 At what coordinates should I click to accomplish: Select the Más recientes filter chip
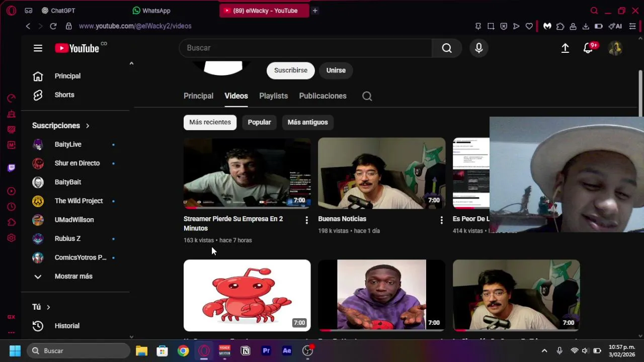(x=210, y=122)
